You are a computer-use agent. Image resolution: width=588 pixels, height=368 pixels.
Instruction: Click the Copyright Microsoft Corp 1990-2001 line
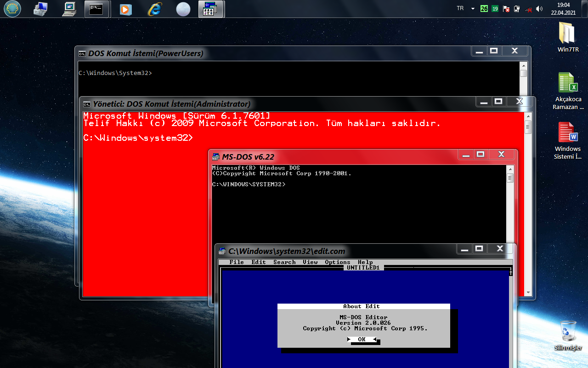[282, 173]
